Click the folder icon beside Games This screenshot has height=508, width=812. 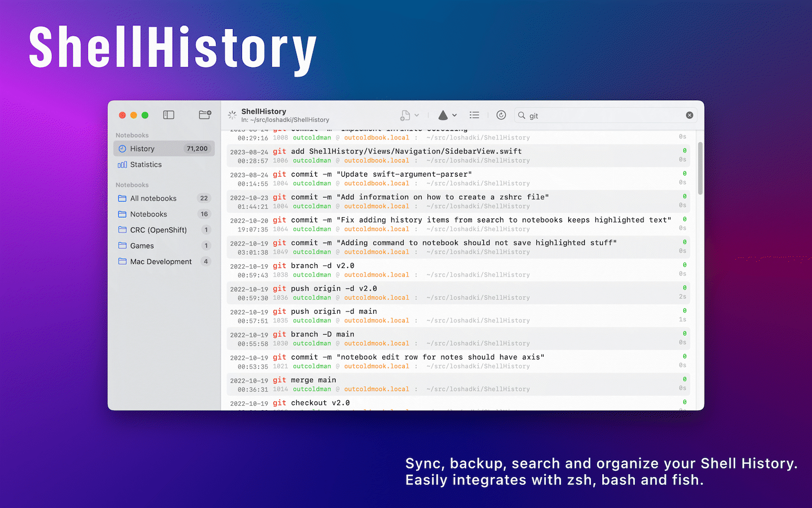(x=122, y=246)
